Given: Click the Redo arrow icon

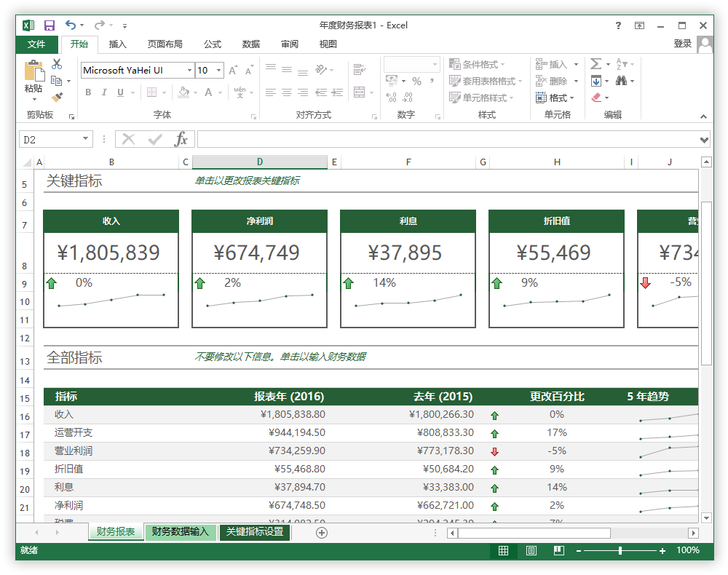Looking at the screenshot, I should [x=99, y=25].
